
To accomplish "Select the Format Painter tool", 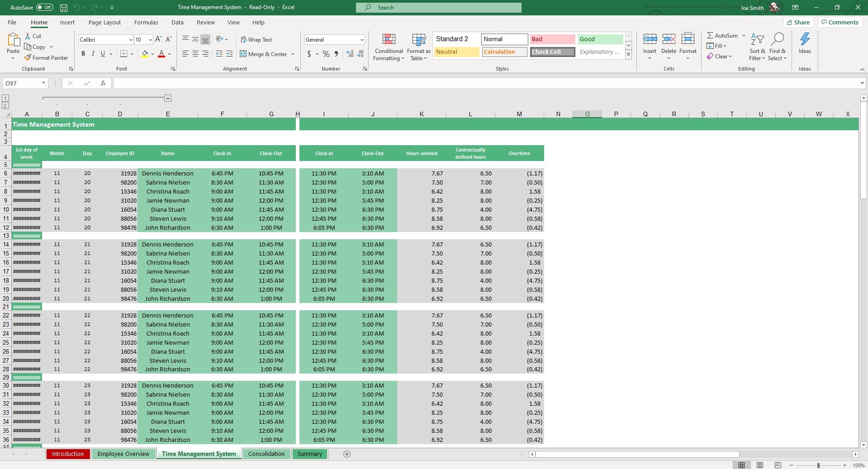I will [x=47, y=57].
